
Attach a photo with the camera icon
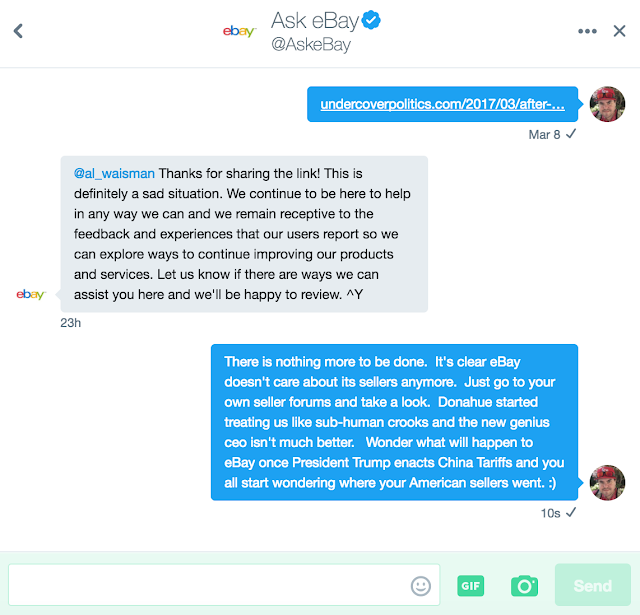click(524, 586)
